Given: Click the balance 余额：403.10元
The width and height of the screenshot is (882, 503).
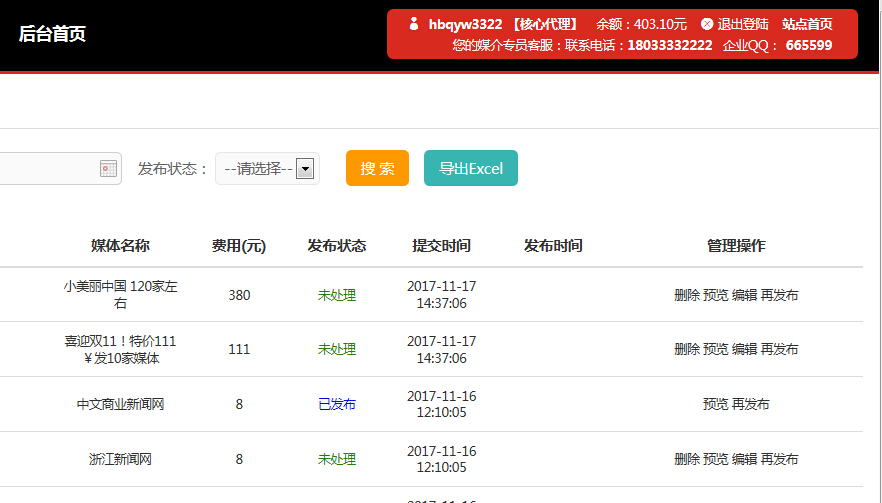Looking at the screenshot, I should tap(641, 24).
